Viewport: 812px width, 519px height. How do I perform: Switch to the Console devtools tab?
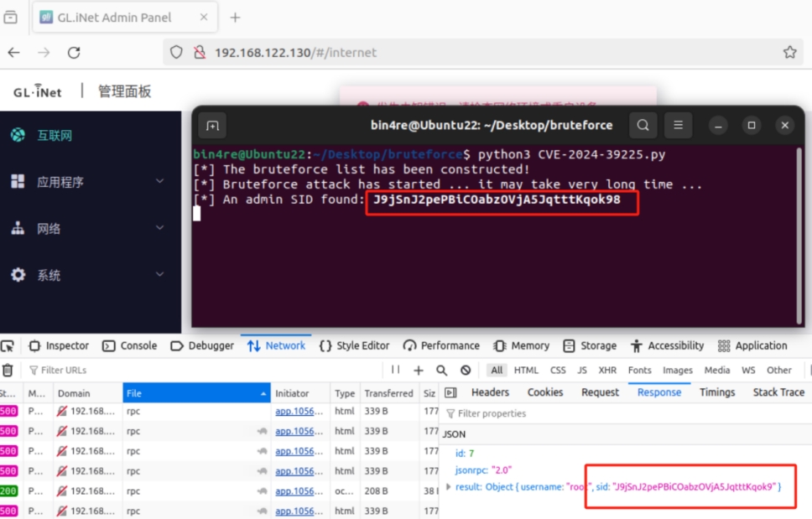tap(130, 345)
